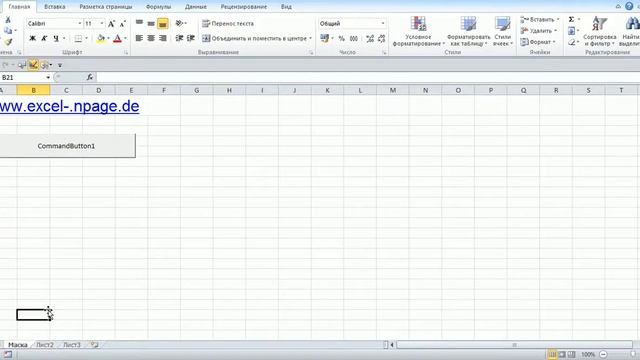Open the Calibri font name dropdown
The height and width of the screenshot is (360, 640).
(80, 24)
